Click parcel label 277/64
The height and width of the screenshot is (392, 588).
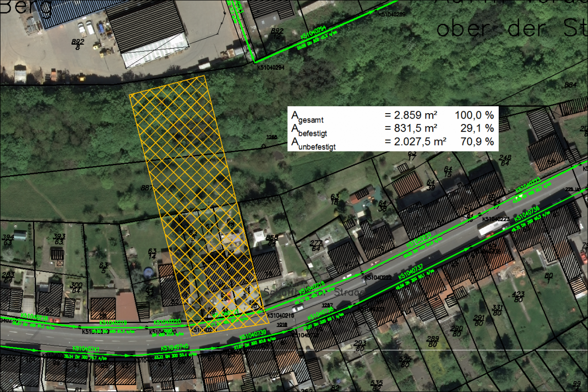tap(316, 245)
